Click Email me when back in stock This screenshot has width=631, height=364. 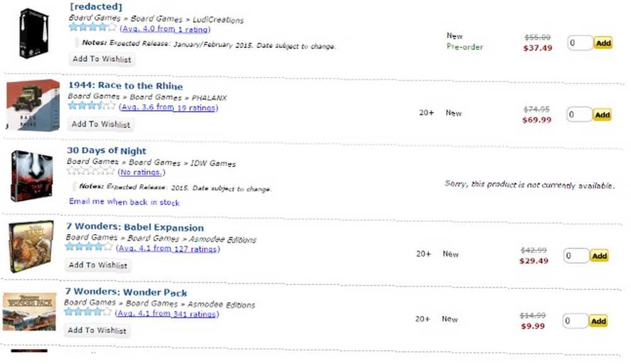click(x=124, y=202)
